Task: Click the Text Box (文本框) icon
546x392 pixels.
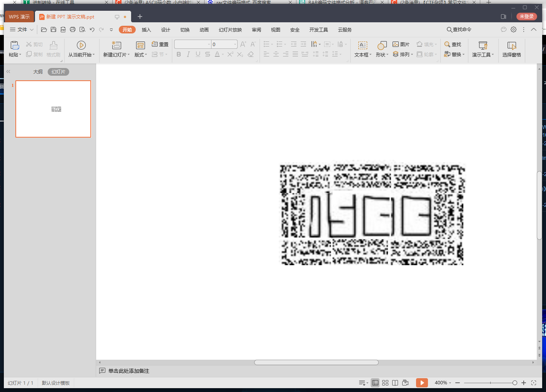Action: [x=363, y=45]
